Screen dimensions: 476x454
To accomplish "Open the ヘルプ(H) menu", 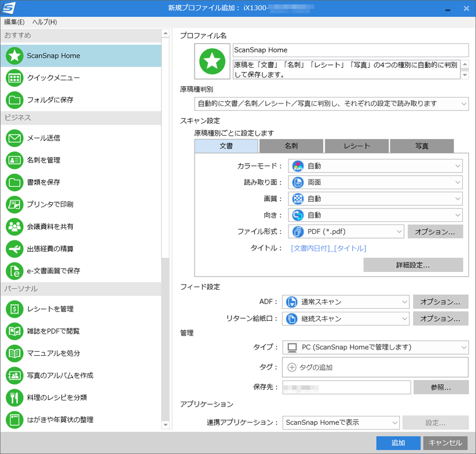I will pyautogui.click(x=44, y=22).
